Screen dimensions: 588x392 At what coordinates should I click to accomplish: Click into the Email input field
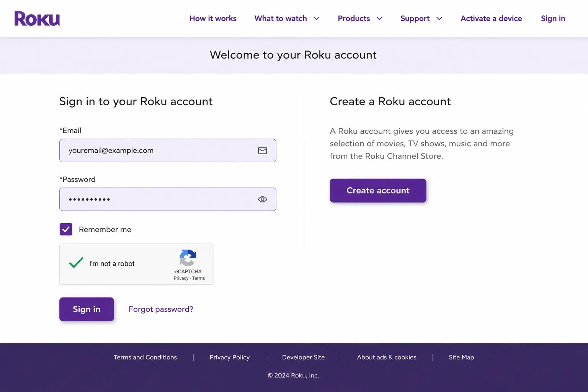click(x=168, y=150)
